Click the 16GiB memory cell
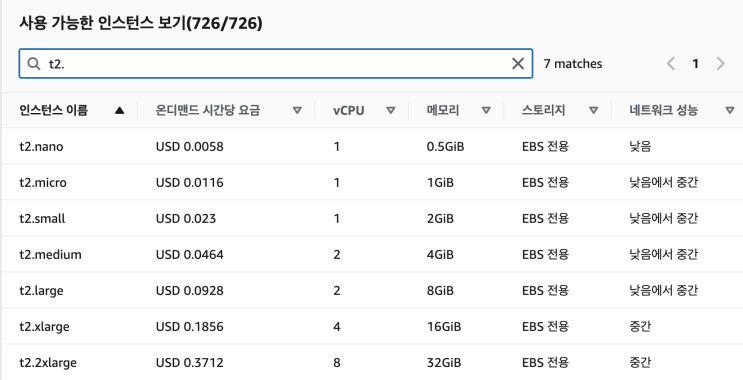743x380 pixels. pos(444,326)
